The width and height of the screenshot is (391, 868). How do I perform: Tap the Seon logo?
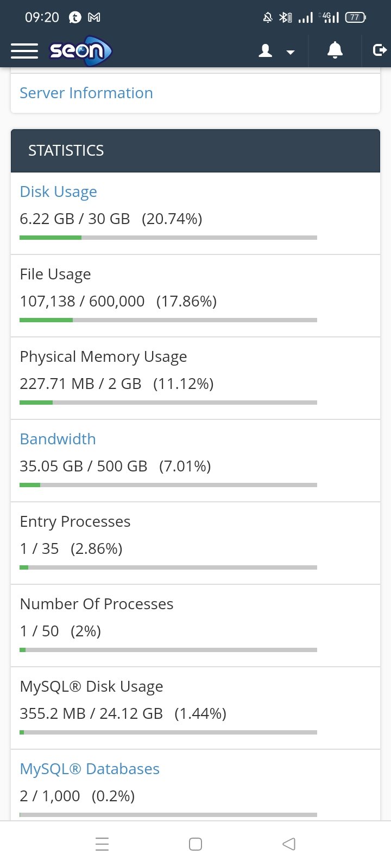[80, 51]
